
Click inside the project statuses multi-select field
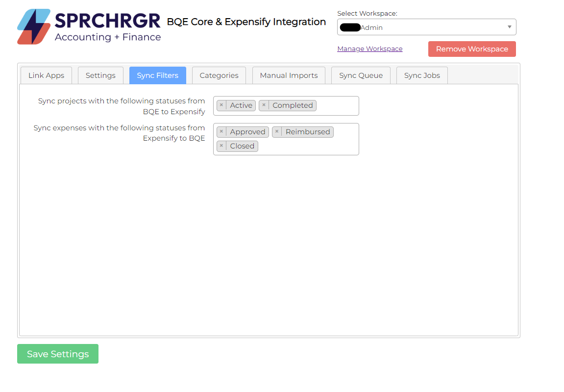coord(286,106)
